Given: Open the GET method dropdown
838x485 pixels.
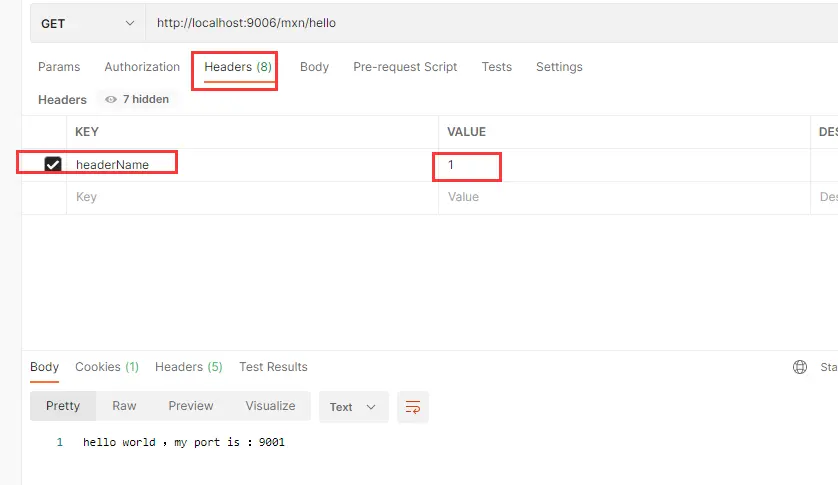Looking at the screenshot, I should tap(88, 24).
